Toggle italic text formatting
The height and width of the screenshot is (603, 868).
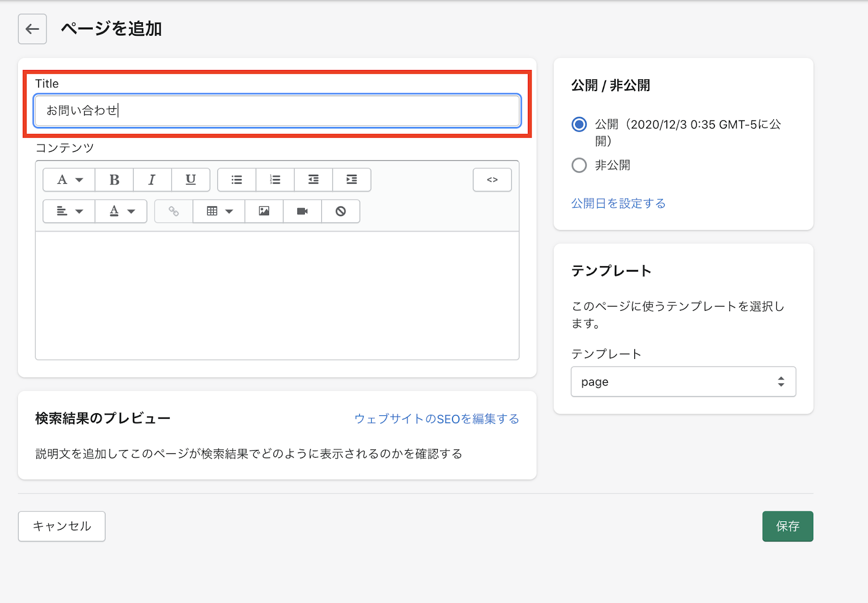click(152, 180)
